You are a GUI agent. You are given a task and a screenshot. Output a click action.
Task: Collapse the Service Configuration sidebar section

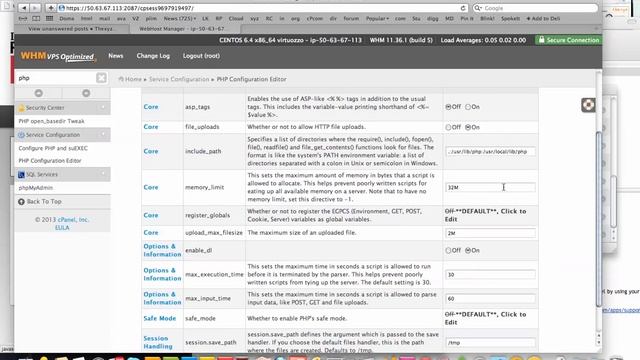tap(103, 135)
